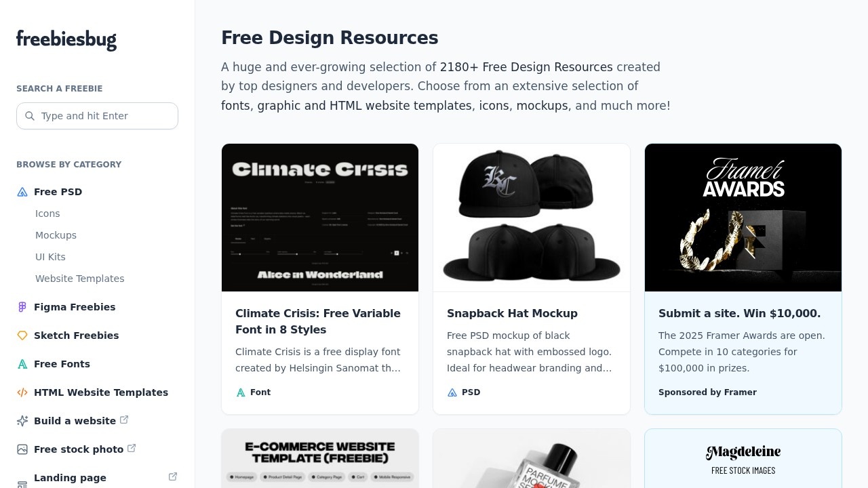
Task: Open the Mockups subcategory
Action: pyautogui.click(x=56, y=235)
